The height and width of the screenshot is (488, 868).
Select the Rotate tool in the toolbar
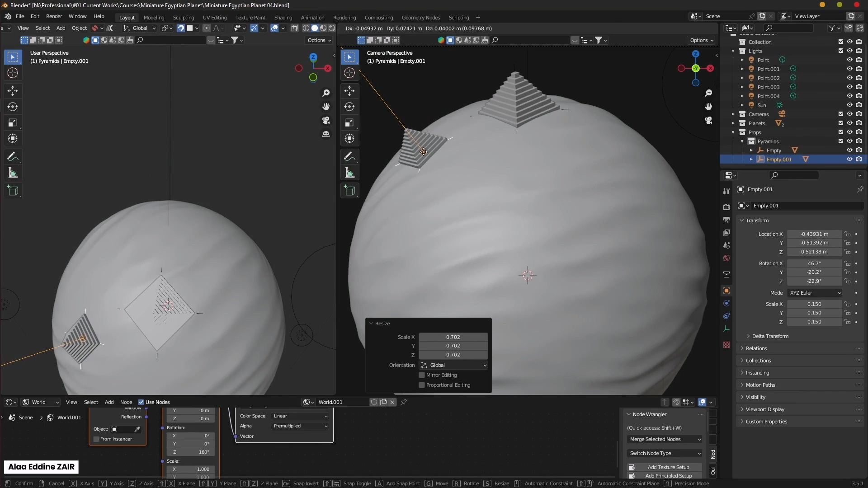[13, 107]
